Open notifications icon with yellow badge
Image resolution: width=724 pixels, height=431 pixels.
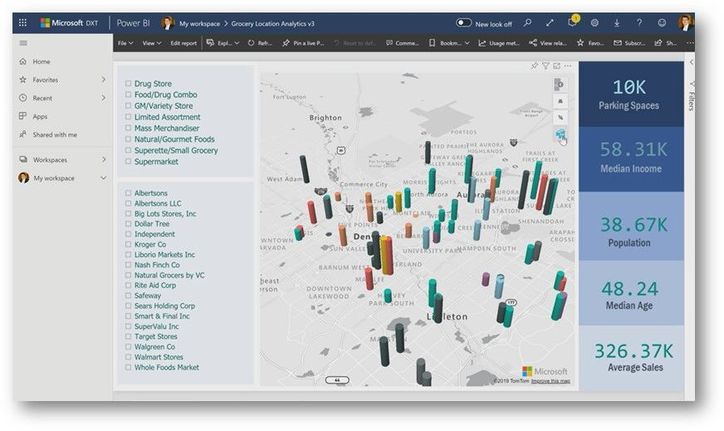pos(573,22)
